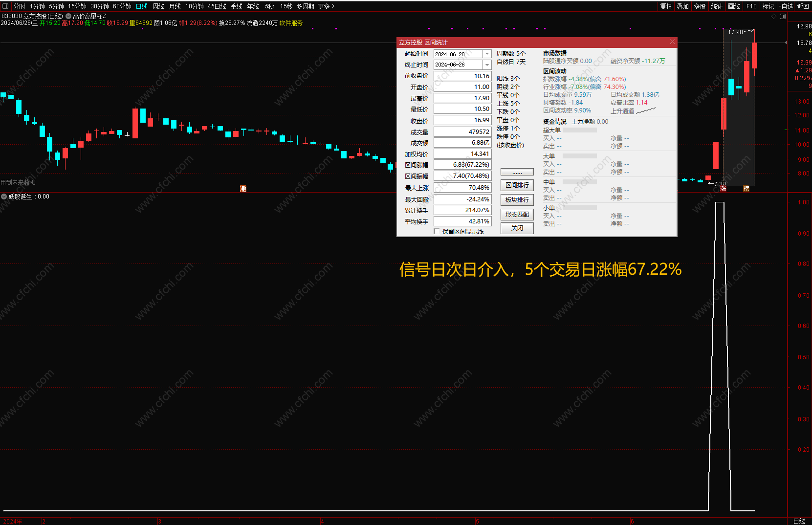
Task: Click the 区间涨幅 value 6.83(67.22%)
Action: (x=462, y=165)
